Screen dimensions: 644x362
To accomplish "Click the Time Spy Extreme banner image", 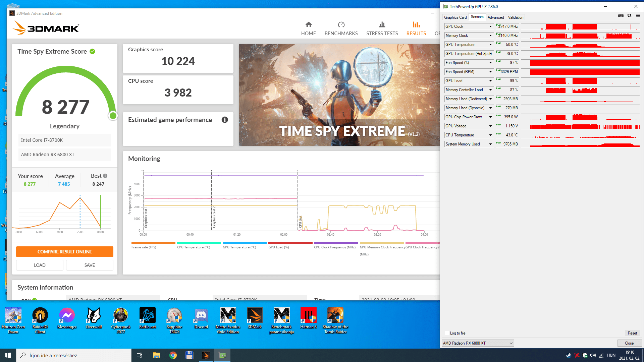I will click(339, 95).
